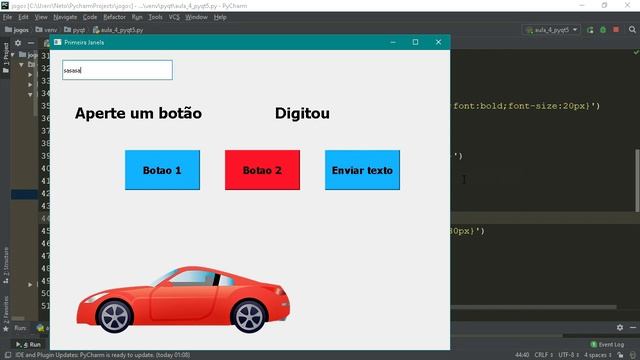Click the 'Digitou' label
The height and width of the screenshot is (360, 640).
point(302,113)
